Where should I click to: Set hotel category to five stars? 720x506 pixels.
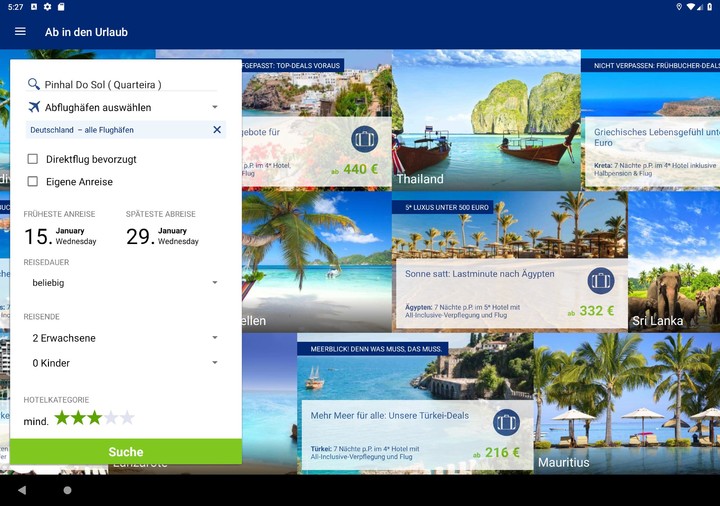127,418
